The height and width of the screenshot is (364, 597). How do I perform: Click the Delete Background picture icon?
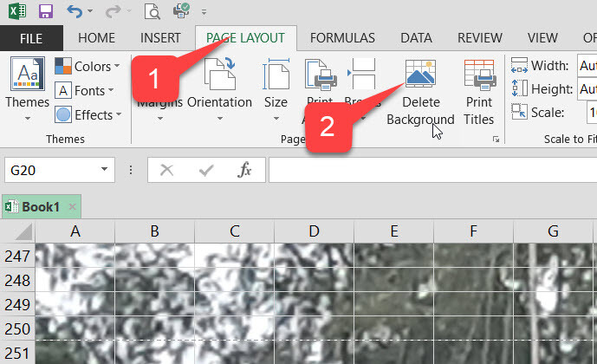(420, 73)
